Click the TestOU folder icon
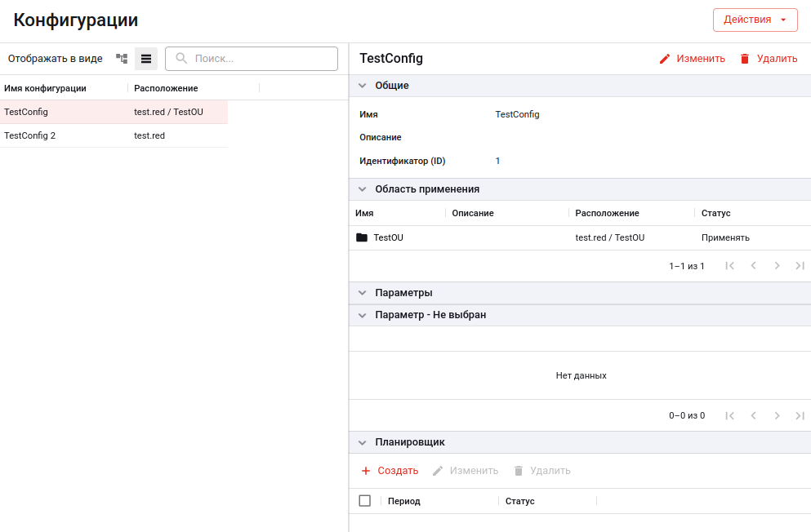The height and width of the screenshot is (532, 811). pos(362,237)
